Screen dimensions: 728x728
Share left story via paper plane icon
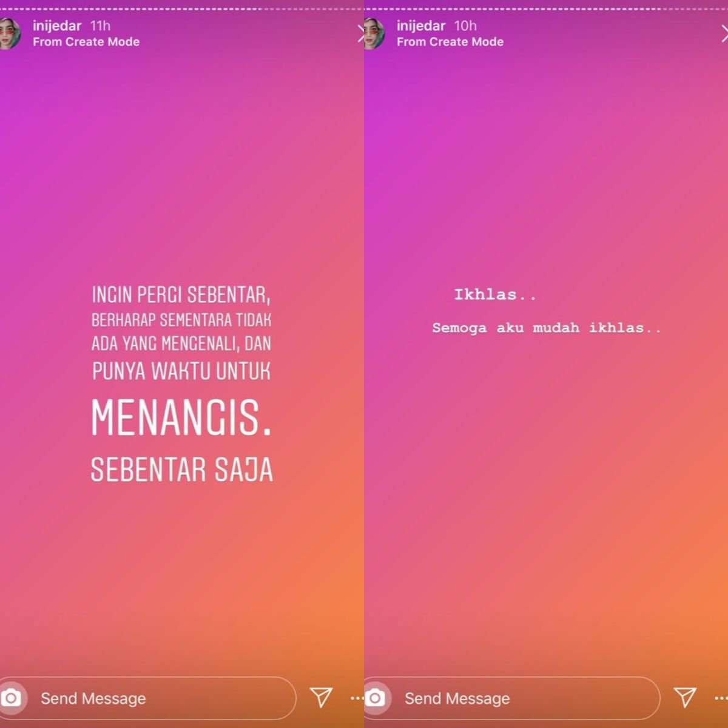(321, 698)
